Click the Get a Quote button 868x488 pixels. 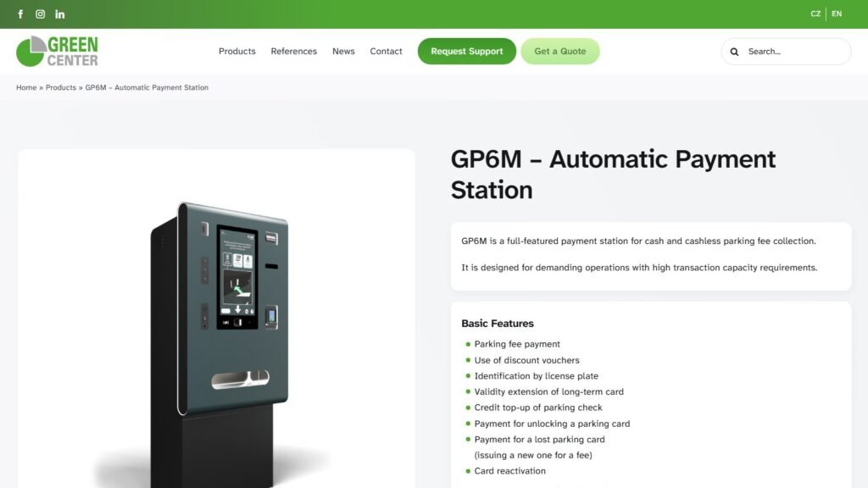tap(560, 51)
